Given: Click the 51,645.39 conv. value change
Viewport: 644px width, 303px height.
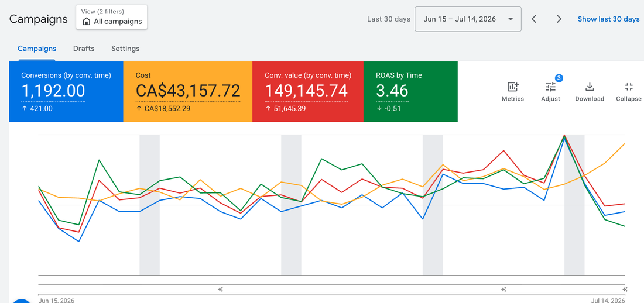Looking at the screenshot, I should (289, 109).
